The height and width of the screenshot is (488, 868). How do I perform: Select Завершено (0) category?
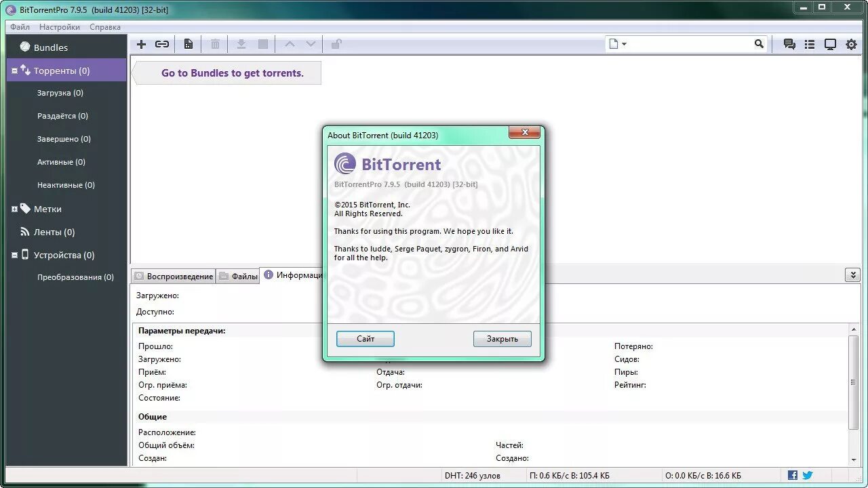[x=64, y=139]
